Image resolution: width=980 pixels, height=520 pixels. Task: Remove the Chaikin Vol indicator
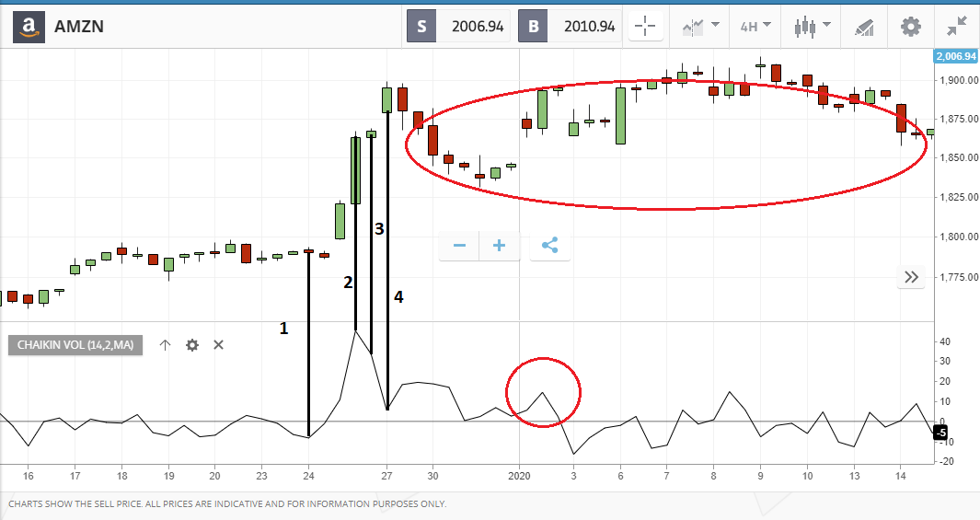point(218,345)
